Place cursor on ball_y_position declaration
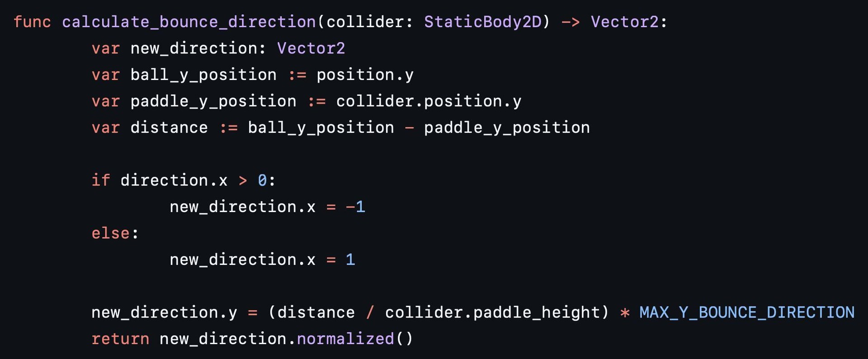 point(203,75)
